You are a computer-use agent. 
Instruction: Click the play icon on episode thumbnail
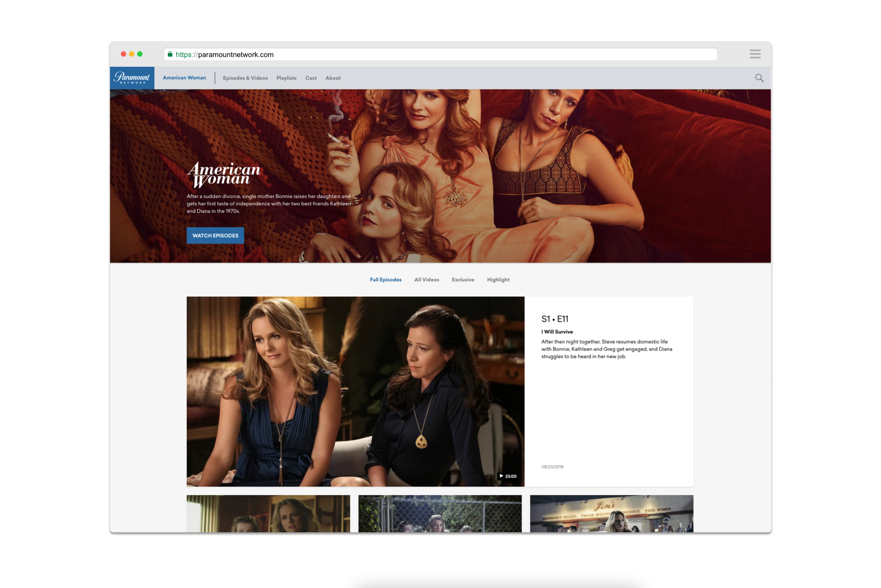tap(501, 476)
